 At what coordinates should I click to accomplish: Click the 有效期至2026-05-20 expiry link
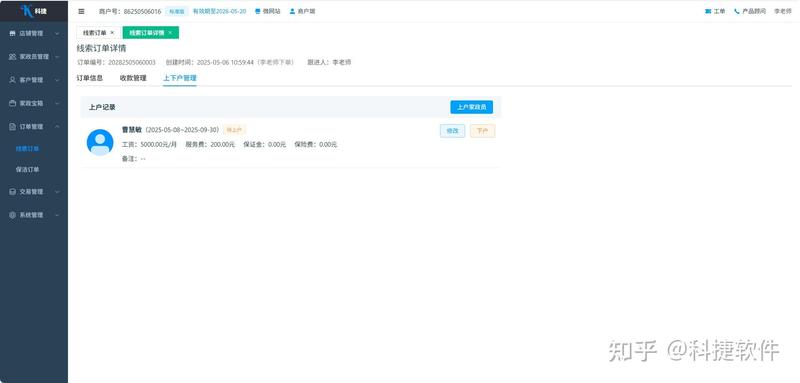[x=219, y=11]
